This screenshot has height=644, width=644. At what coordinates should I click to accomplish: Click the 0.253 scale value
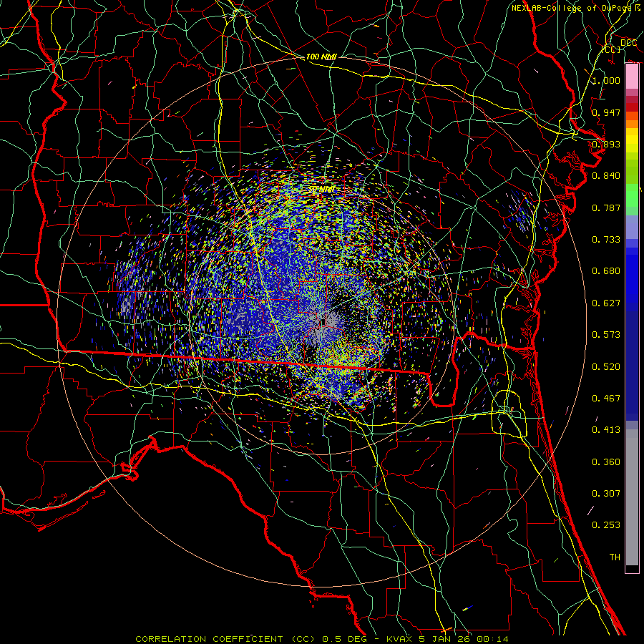click(x=606, y=525)
